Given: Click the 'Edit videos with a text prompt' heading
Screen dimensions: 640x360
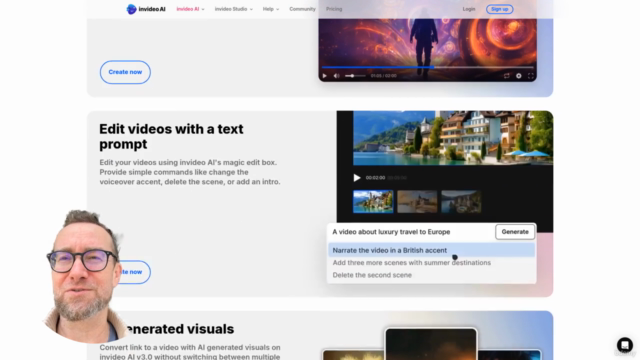Looking at the screenshot, I should (171, 136).
